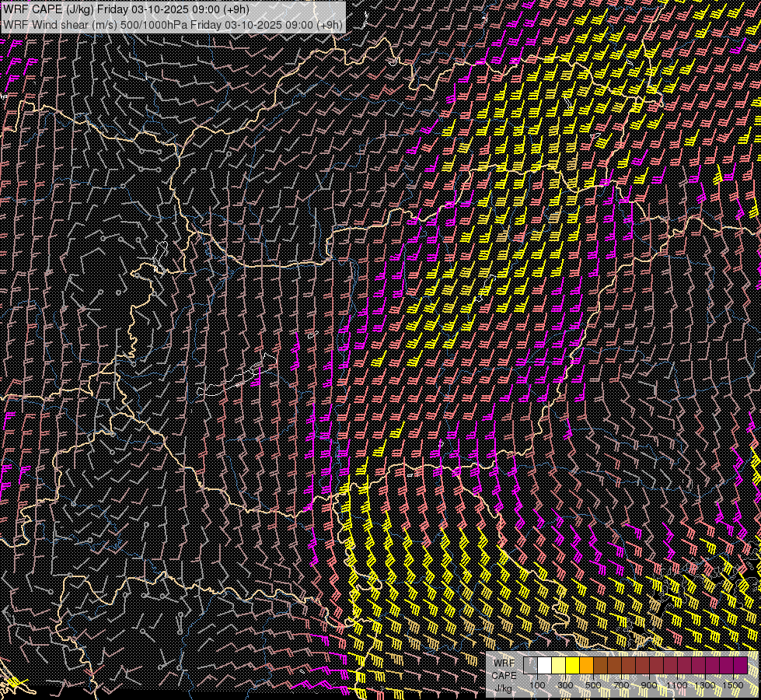Click the 1500 legend tick label
The width and height of the screenshot is (761, 700).
(x=733, y=685)
